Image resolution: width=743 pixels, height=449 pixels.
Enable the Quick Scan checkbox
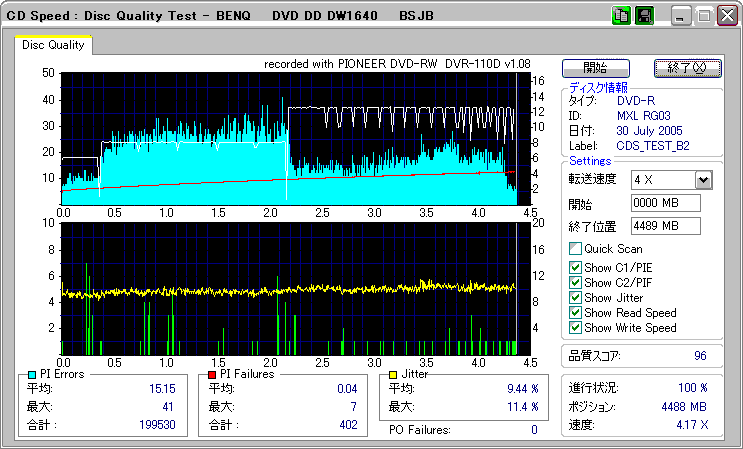[575, 249]
